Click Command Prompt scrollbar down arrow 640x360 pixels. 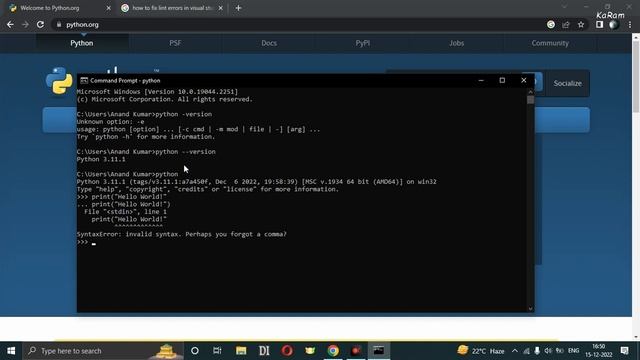(530, 309)
